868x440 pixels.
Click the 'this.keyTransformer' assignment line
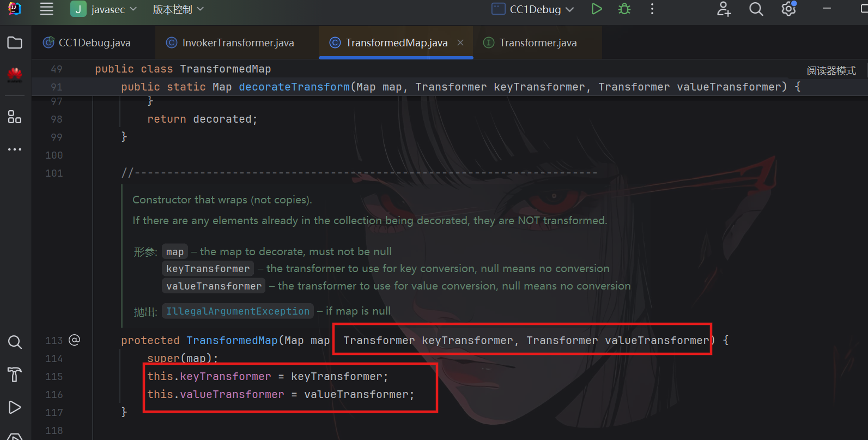pos(268,376)
